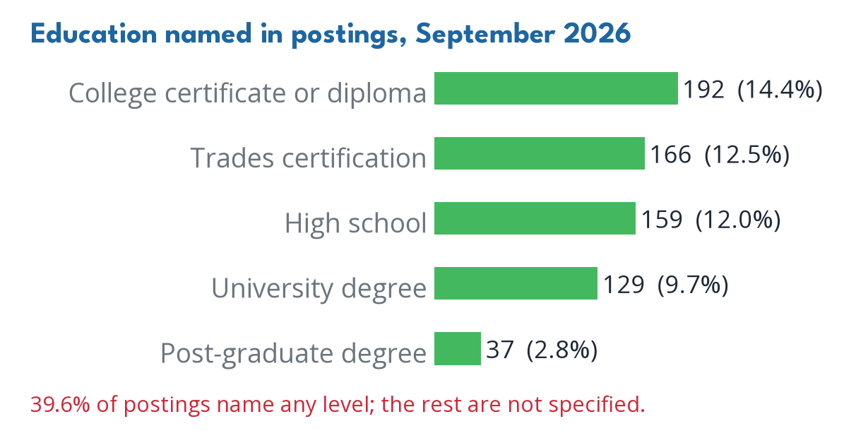This screenshot has height=438, width=868.
Task: Click the 'College certificate or diploma' label
Action: point(248,93)
